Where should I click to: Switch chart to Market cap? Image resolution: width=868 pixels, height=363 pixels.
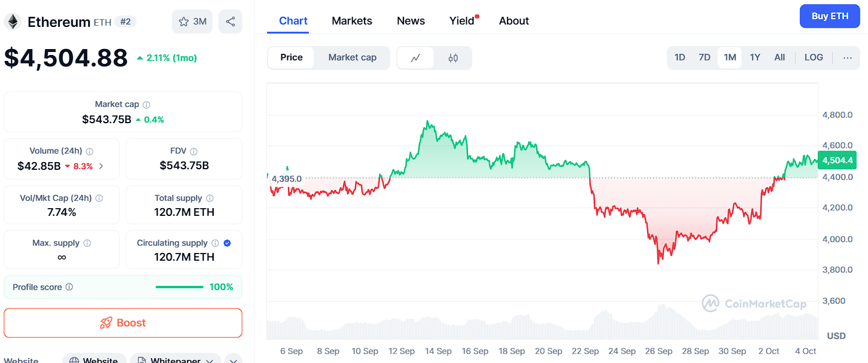(352, 57)
